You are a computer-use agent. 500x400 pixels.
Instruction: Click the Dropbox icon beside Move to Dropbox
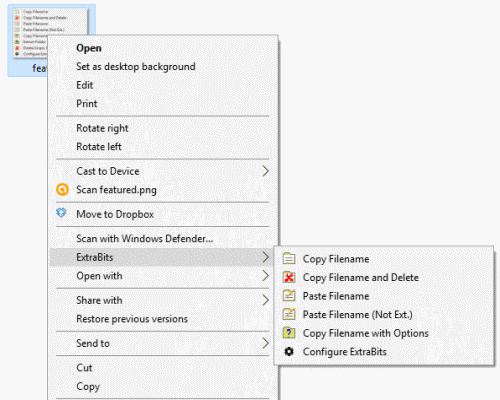(61, 213)
